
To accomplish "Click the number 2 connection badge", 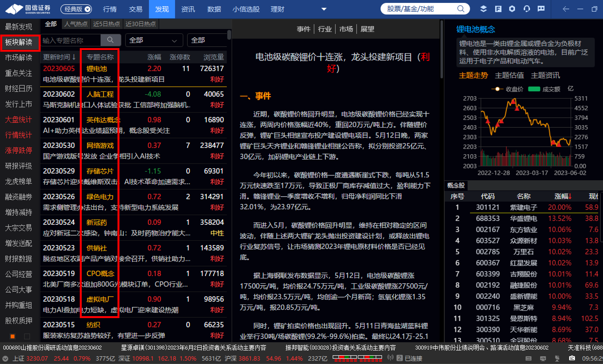I will coord(399,358).
